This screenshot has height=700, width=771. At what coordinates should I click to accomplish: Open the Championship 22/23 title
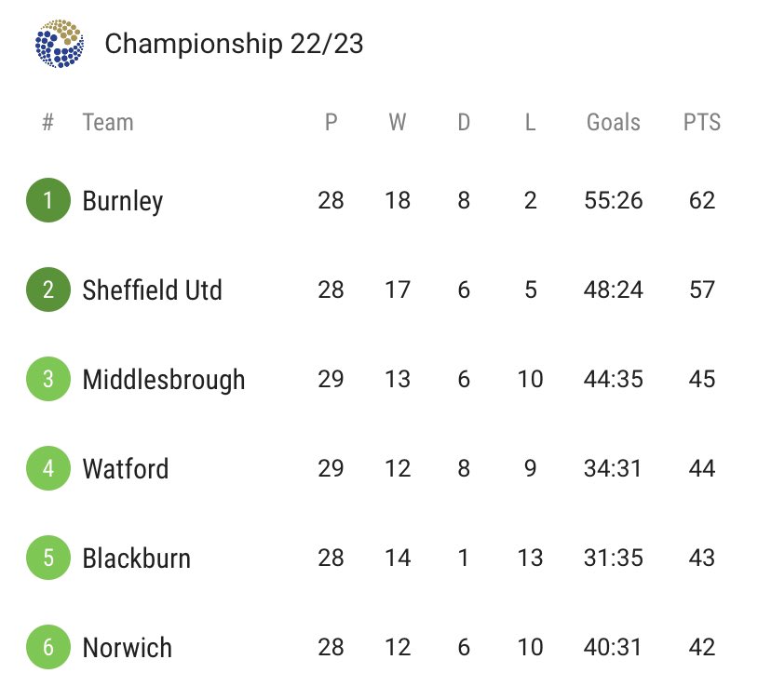pos(234,45)
